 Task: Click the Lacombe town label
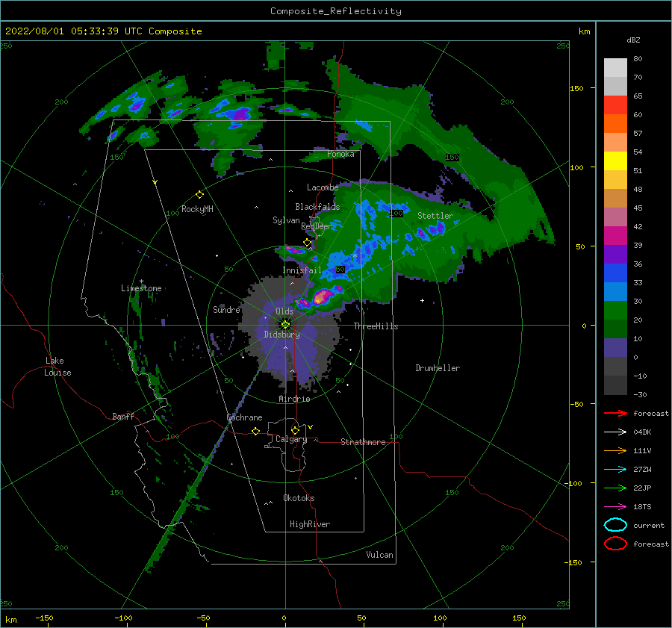pos(323,187)
